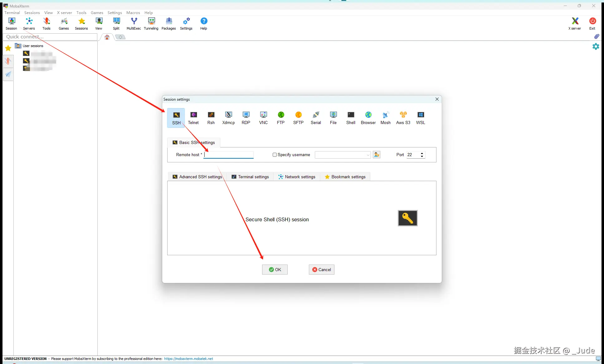Enable the Specify username checkbox

(x=275, y=155)
